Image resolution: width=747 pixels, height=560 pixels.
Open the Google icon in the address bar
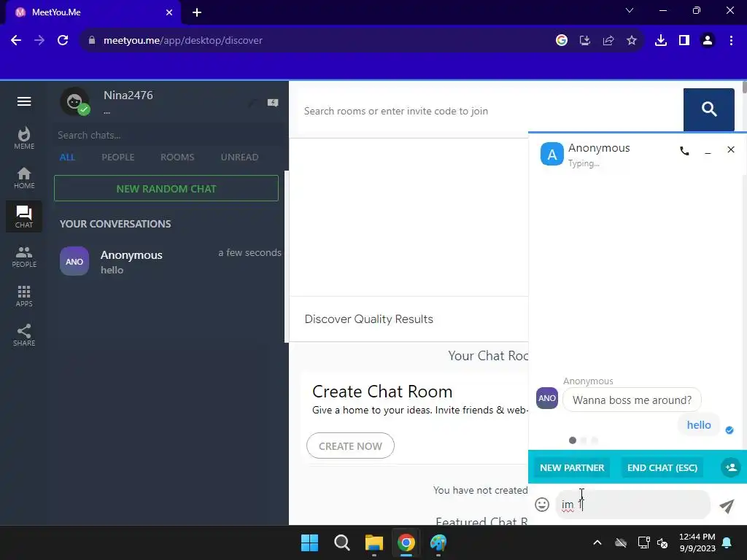(561, 41)
